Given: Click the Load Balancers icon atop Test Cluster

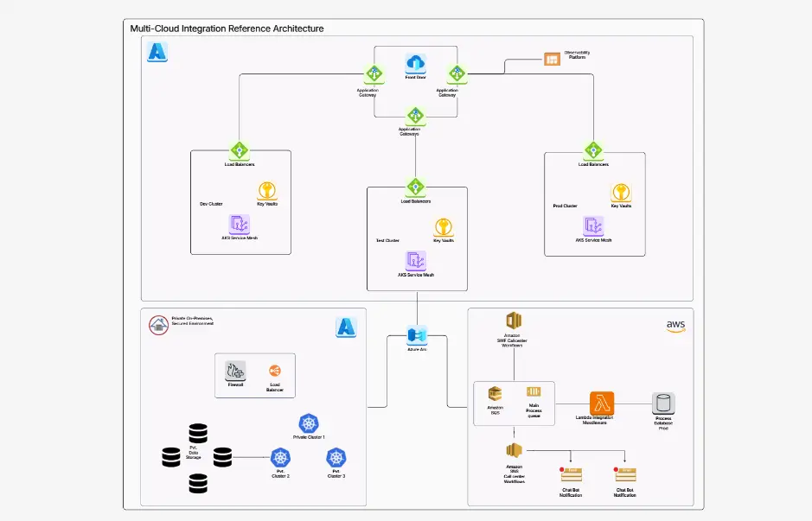Looking at the screenshot, I should [x=415, y=187].
